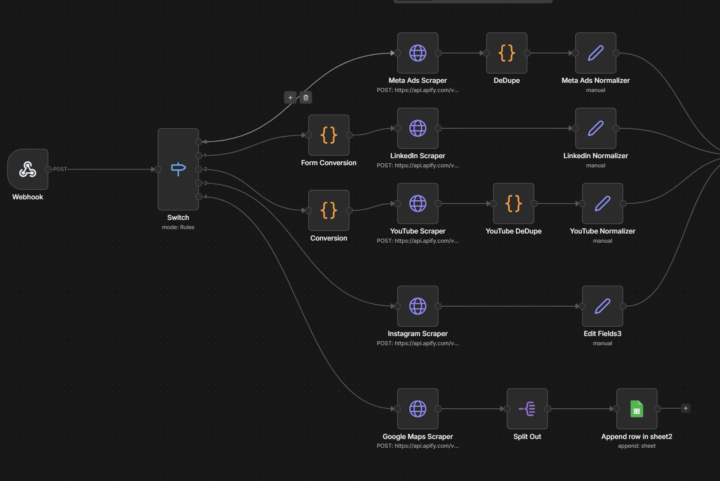Click Switch output 1 connector

point(198,156)
